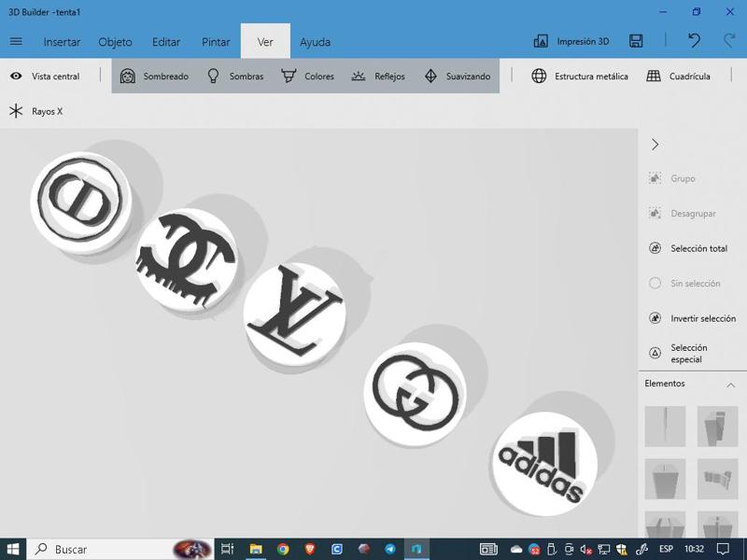The height and width of the screenshot is (560, 747).
Task: Select the first thin element thumbnail
Action: point(665,427)
